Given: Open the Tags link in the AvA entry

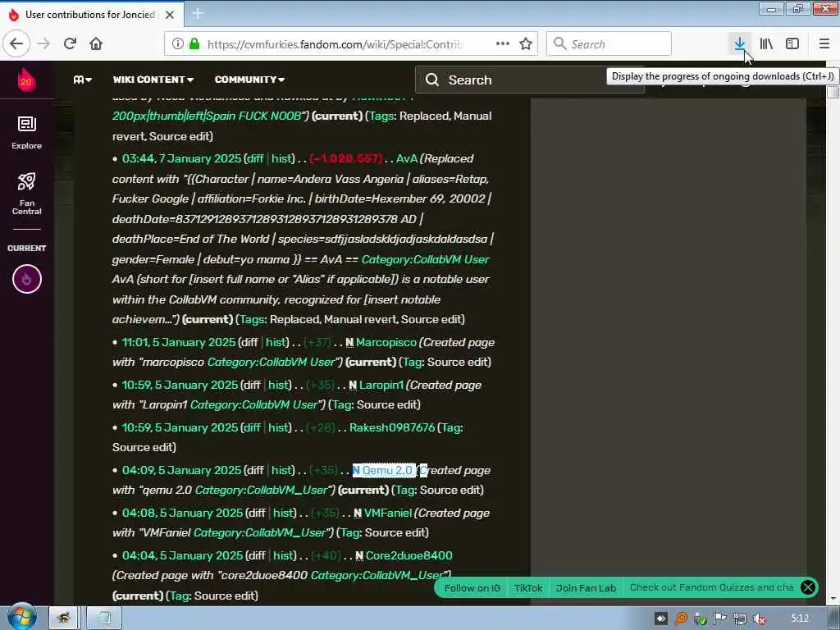Looking at the screenshot, I should (x=252, y=319).
